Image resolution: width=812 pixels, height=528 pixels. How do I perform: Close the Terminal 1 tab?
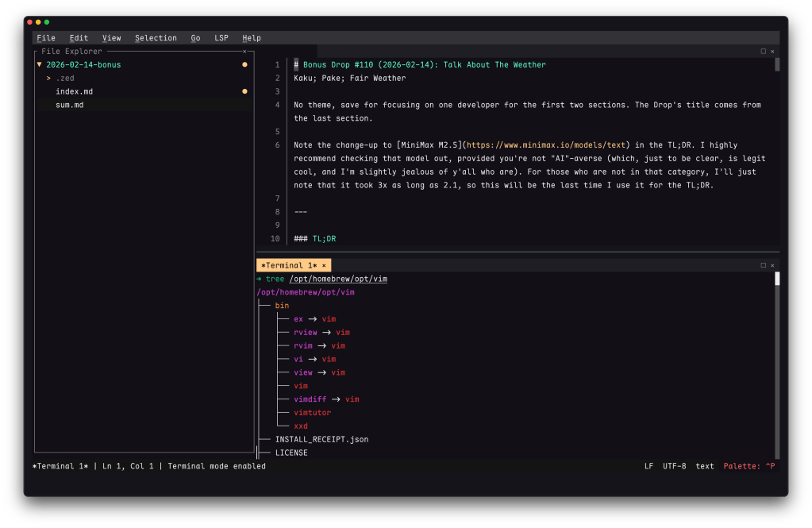point(324,265)
